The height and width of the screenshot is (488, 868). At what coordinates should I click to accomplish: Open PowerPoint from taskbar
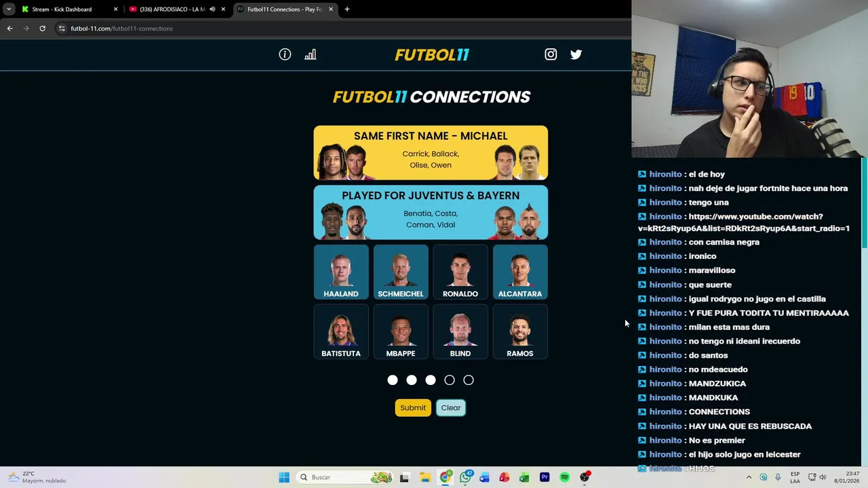(504, 477)
